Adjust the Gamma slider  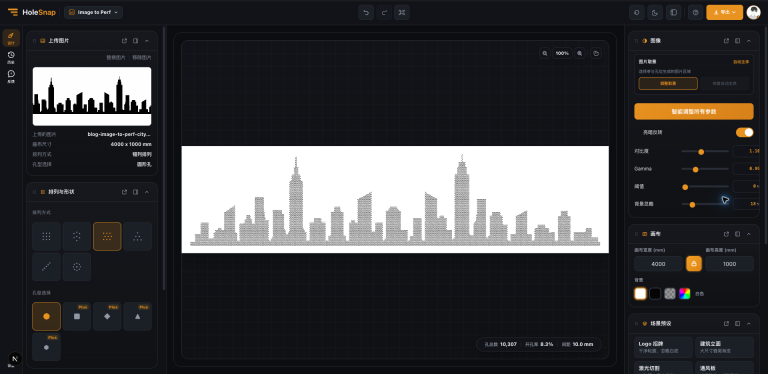coord(705,169)
